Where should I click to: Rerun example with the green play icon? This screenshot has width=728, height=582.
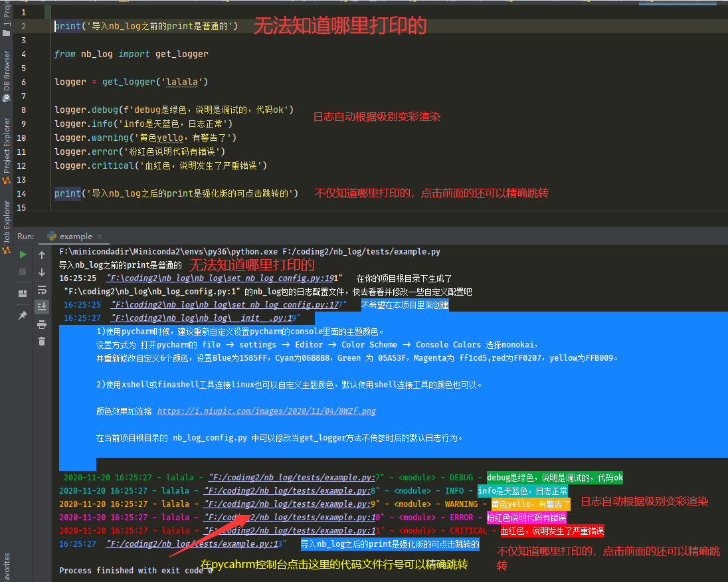coord(23,254)
